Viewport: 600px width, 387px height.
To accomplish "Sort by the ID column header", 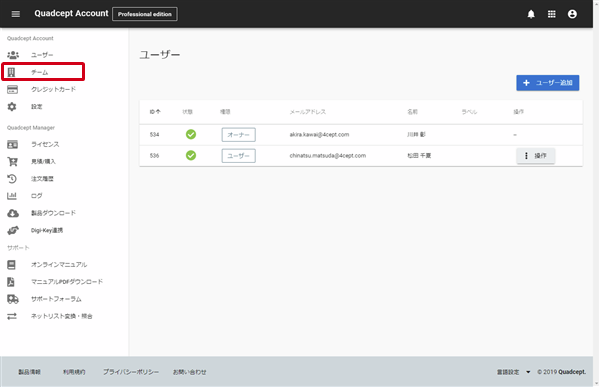I will click(155, 112).
